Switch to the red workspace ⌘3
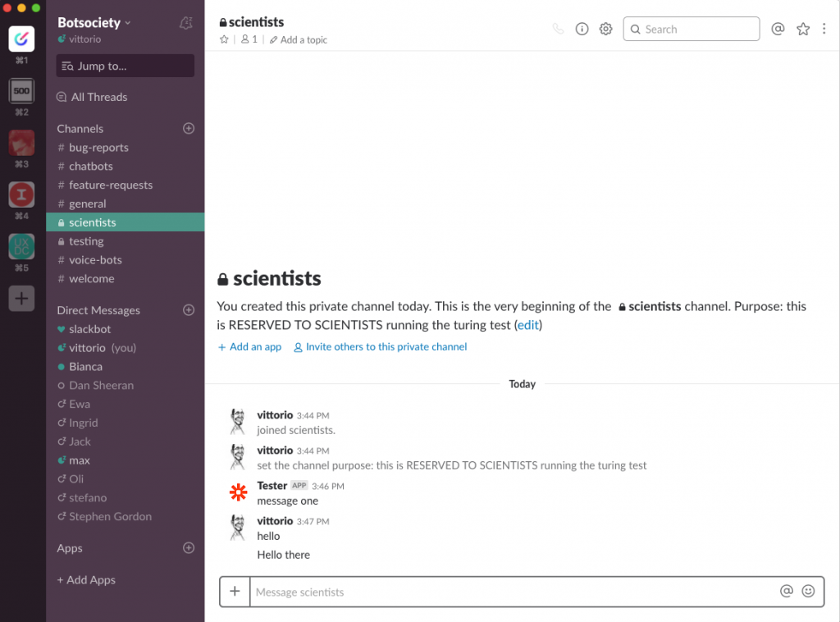Image resolution: width=840 pixels, height=622 pixels. point(21,143)
